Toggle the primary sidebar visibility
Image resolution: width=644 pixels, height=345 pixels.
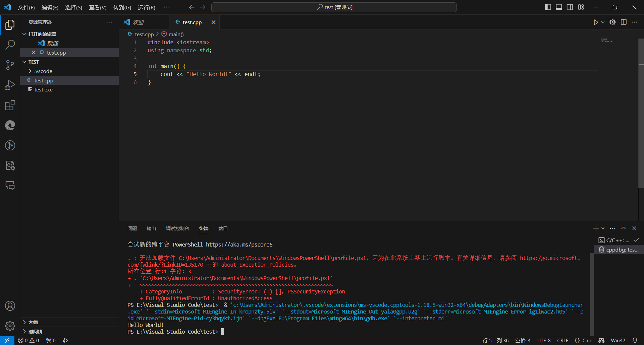(x=548, y=7)
